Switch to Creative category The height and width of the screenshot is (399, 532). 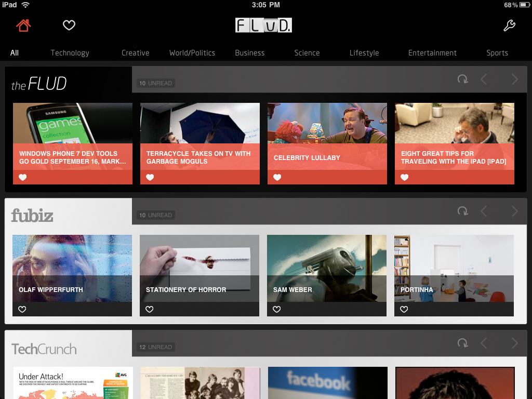(136, 53)
